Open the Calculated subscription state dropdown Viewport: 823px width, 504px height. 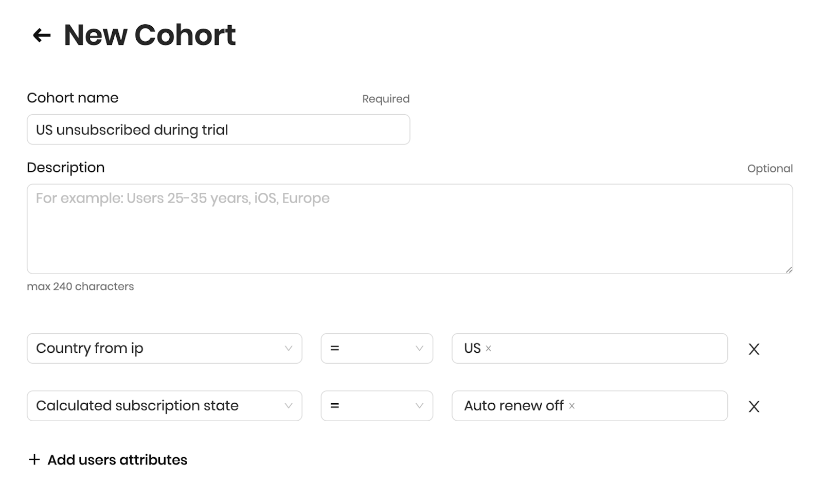[x=164, y=406]
